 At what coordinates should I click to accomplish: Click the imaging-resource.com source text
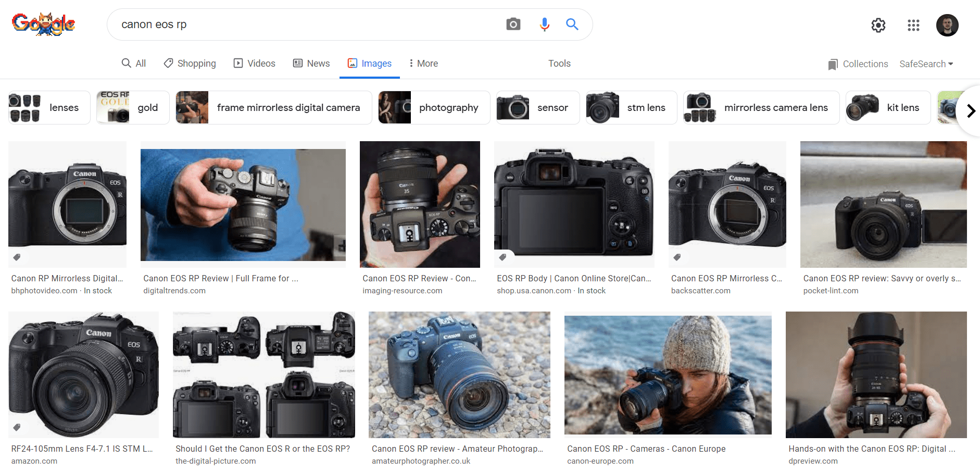pyautogui.click(x=403, y=291)
